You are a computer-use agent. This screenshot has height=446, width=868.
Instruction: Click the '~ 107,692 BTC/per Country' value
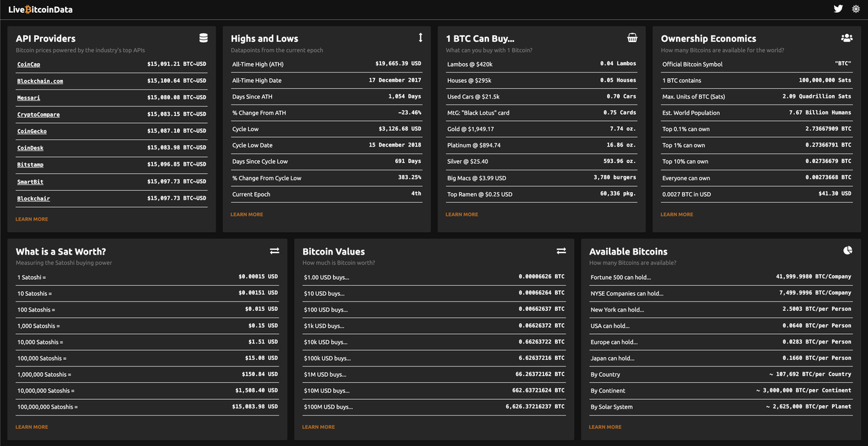click(x=810, y=374)
